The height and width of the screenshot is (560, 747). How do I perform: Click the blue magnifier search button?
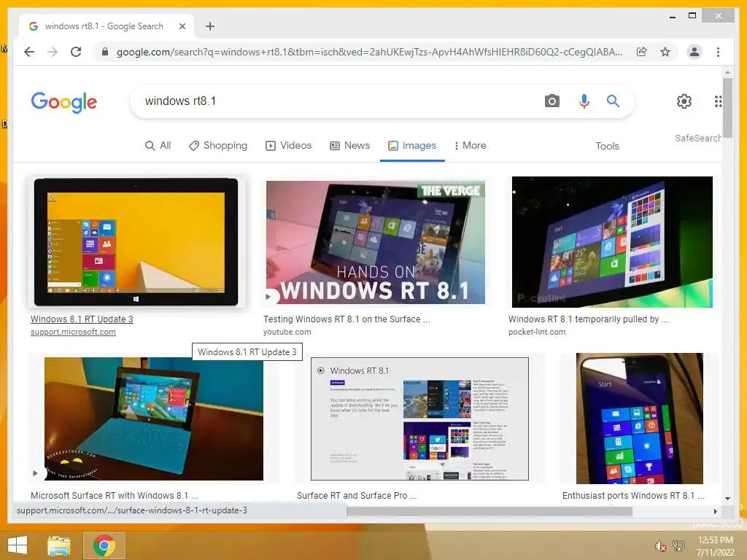pyautogui.click(x=613, y=101)
